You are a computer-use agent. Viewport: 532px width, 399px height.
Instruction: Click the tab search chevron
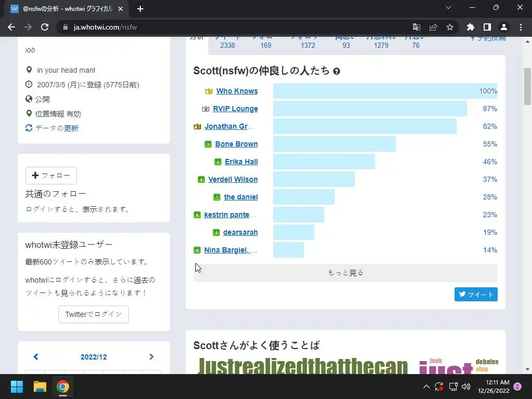coord(448,7)
